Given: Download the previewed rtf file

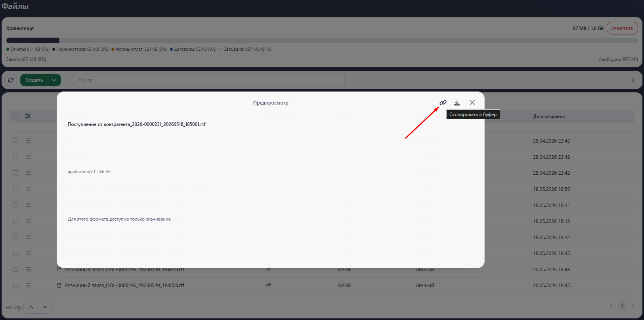Looking at the screenshot, I should point(457,103).
